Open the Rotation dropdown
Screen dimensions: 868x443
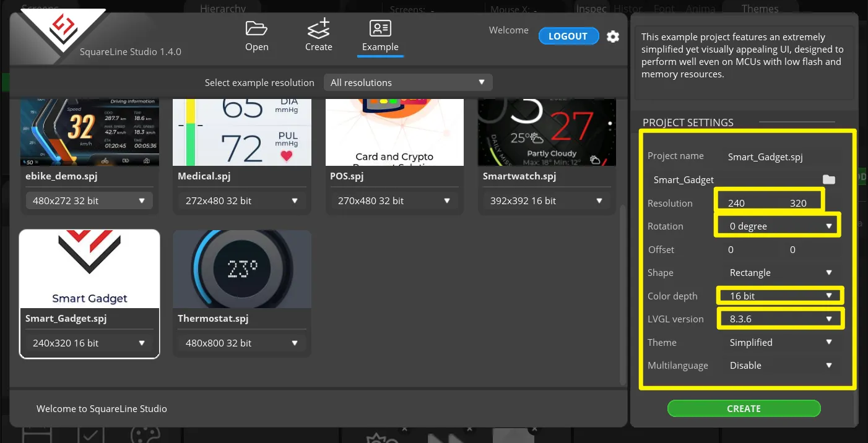click(780, 226)
